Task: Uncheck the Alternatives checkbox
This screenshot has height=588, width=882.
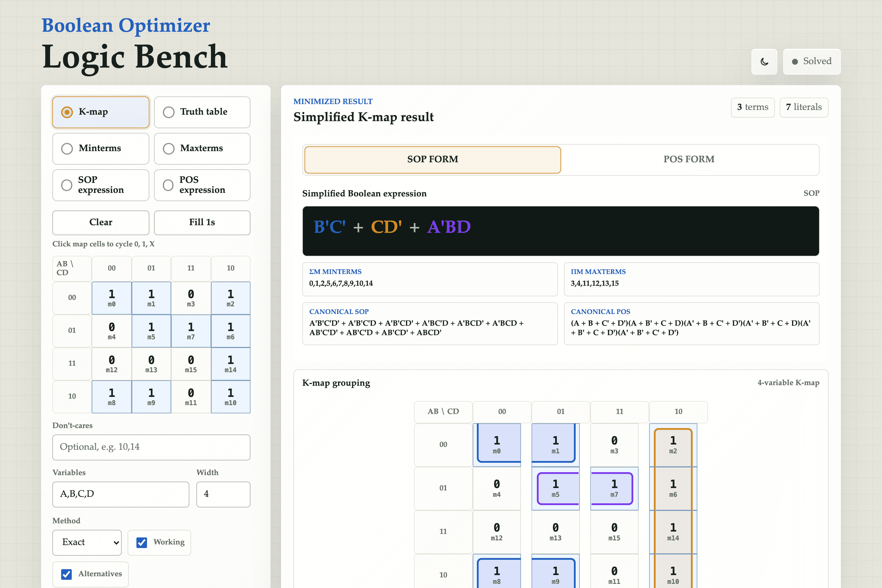Action: (x=66, y=574)
